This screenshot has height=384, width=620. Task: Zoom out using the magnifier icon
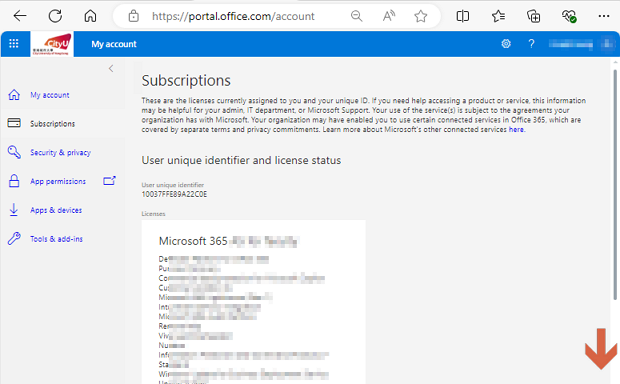click(x=356, y=16)
